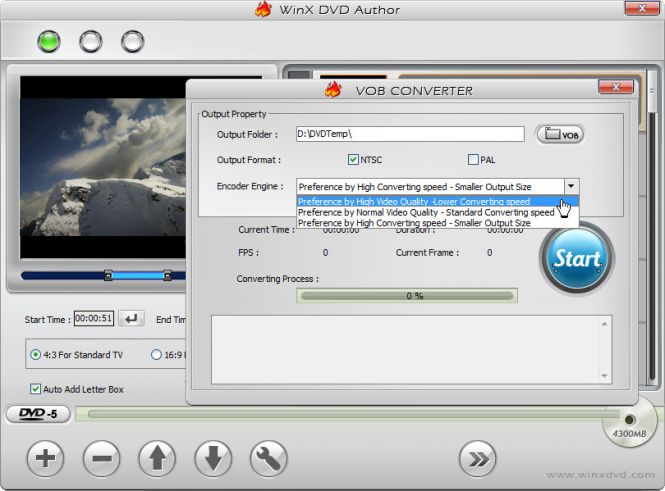Select 4:3 For Standard TV option
665x491 pixels.
(36, 354)
